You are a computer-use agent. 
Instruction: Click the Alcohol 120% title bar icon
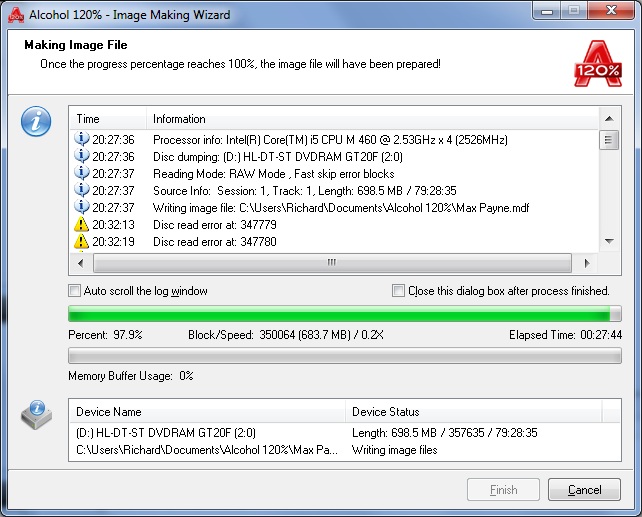click(x=16, y=15)
